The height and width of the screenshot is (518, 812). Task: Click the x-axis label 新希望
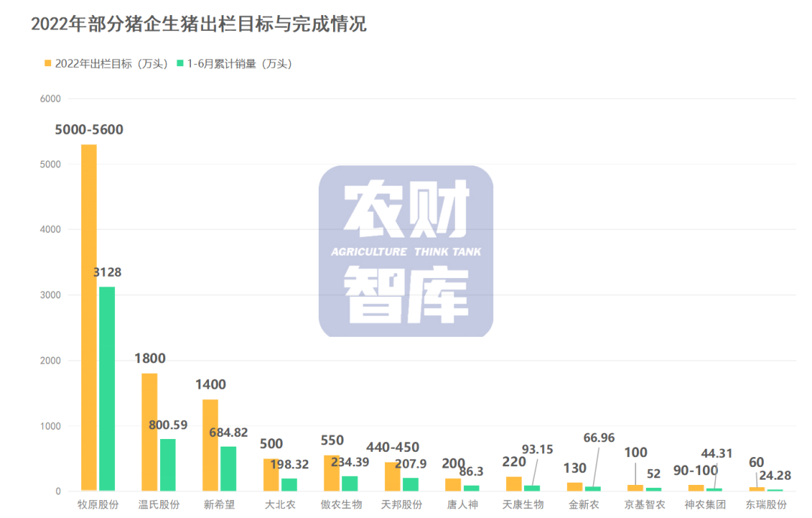219,504
